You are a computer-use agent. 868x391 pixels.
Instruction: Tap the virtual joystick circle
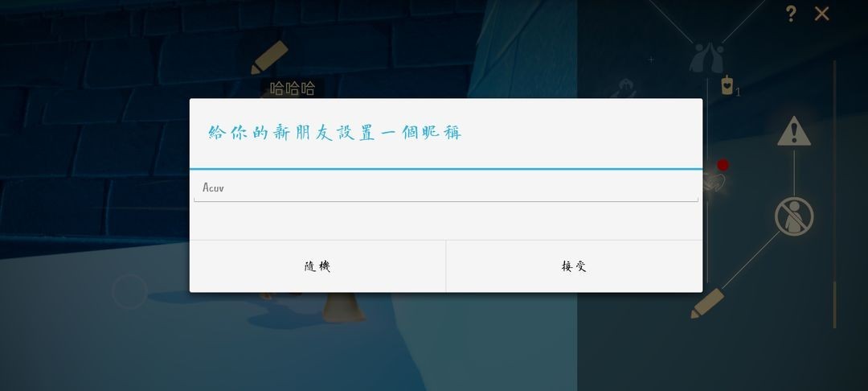[129, 291]
